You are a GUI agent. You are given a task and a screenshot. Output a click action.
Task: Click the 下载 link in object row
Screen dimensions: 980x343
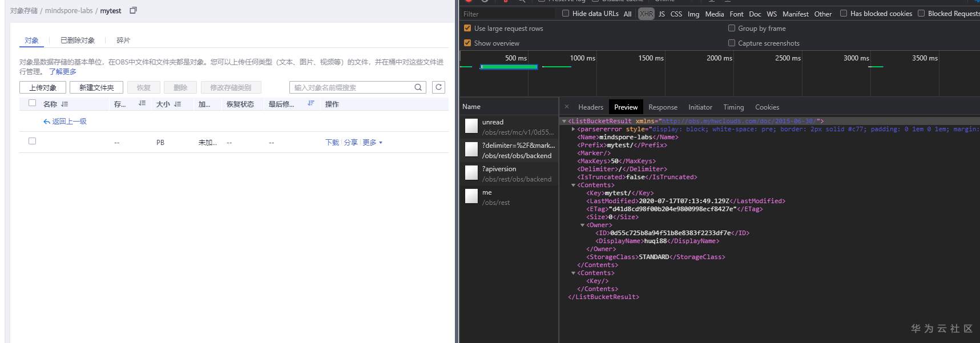332,142
